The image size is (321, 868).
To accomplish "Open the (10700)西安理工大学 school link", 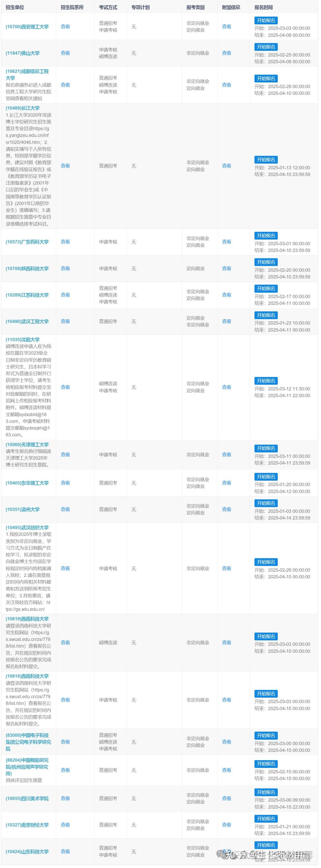I will coord(27,26).
